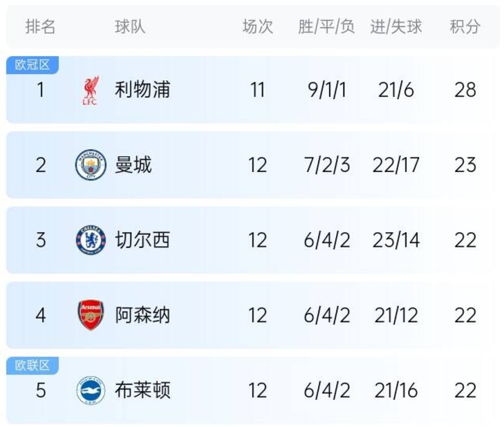The height and width of the screenshot is (427, 504).
Task: Sort by the 场次 column header
Action: tap(257, 26)
